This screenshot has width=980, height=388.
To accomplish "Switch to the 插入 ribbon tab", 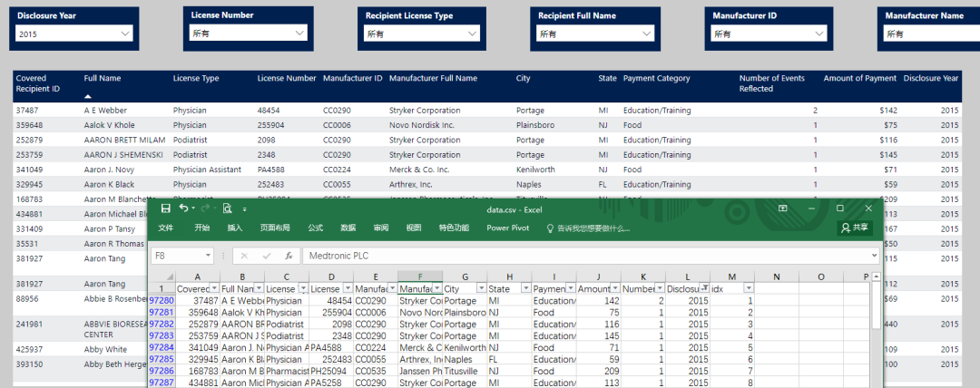I will (235, 228).
